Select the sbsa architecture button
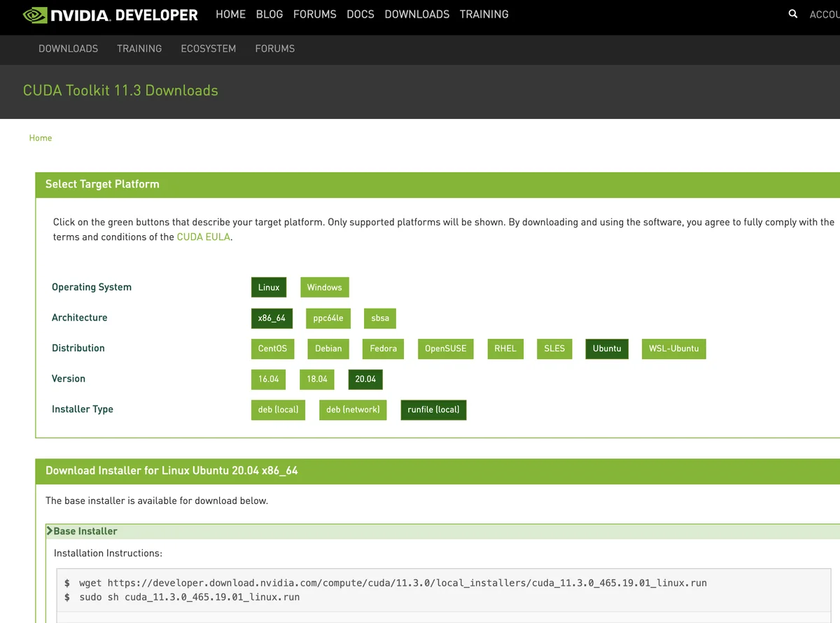 coord(380,318)
